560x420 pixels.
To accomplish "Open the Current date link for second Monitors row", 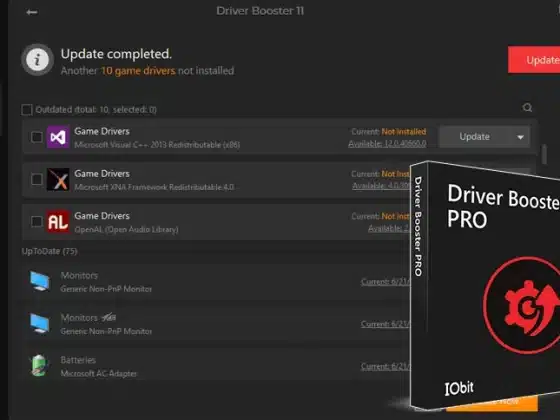I will click(x=386, y=324).
